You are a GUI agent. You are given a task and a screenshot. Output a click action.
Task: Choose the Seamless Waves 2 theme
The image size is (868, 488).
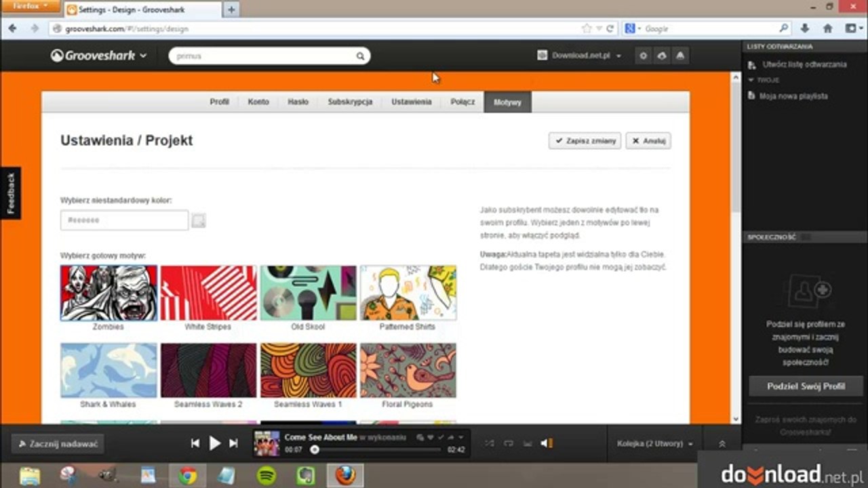tap(208, 370)
